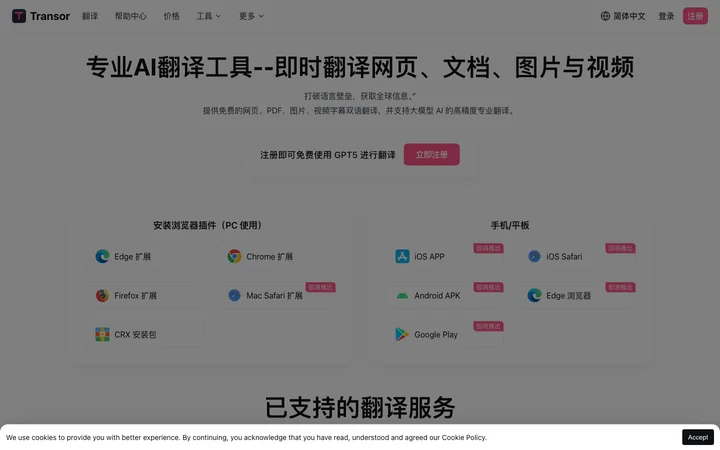Click the Chrome extension icon
Viewport: 720px width, 450px height.
pyautogui.click(x=234, y=256)
